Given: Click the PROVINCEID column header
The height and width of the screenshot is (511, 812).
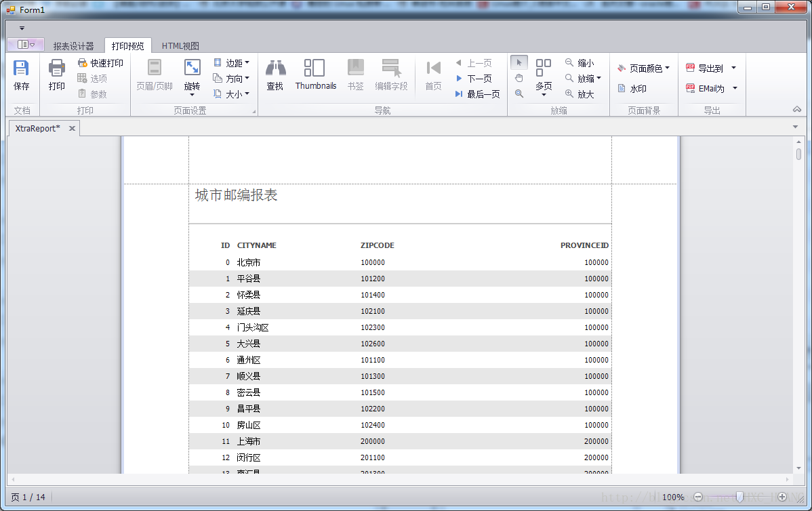Looking at the screenshot, I should [x=584, y=245].
